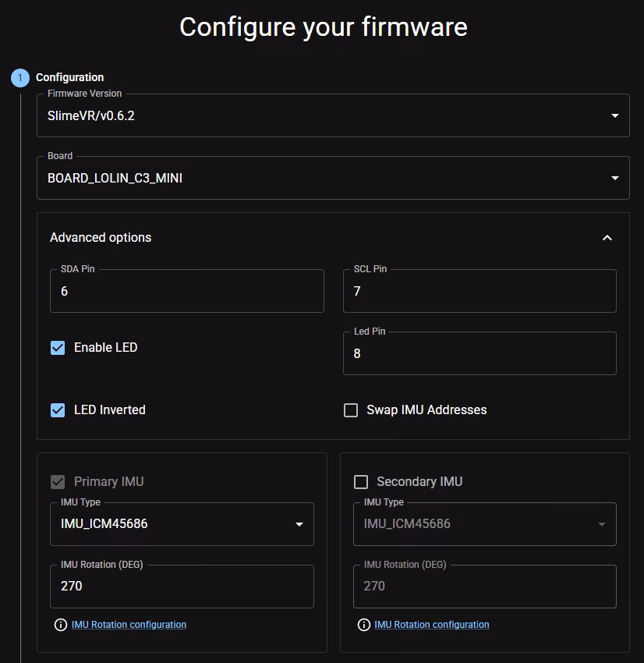Collapse the Advanced options section
644x663 pixels.
click(607, 238)
